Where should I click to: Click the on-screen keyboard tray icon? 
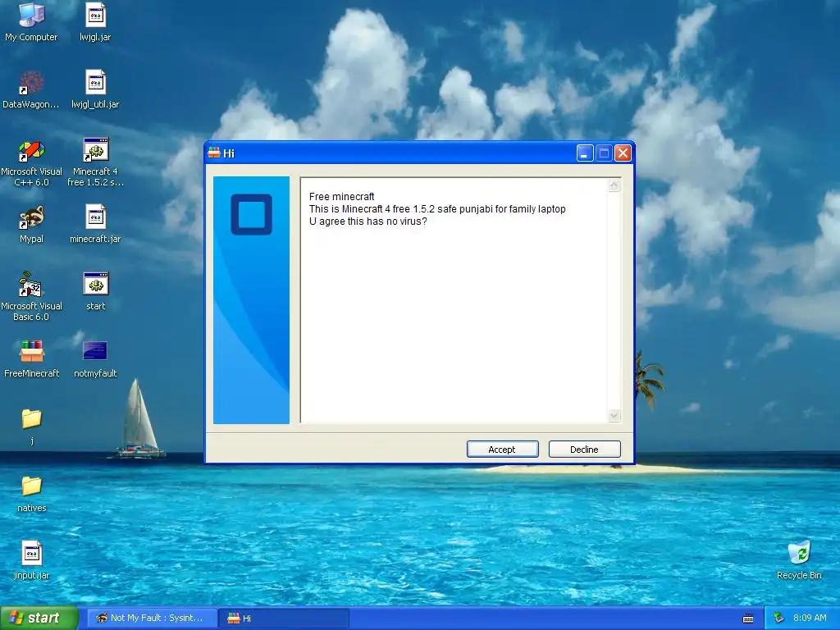[748, 619]
